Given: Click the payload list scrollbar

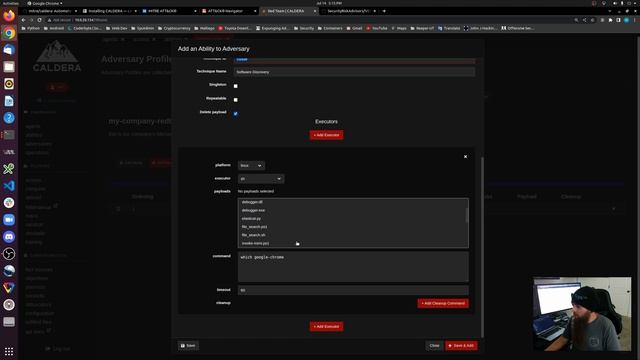Looking at the screenshot, I should pos(467,216).
